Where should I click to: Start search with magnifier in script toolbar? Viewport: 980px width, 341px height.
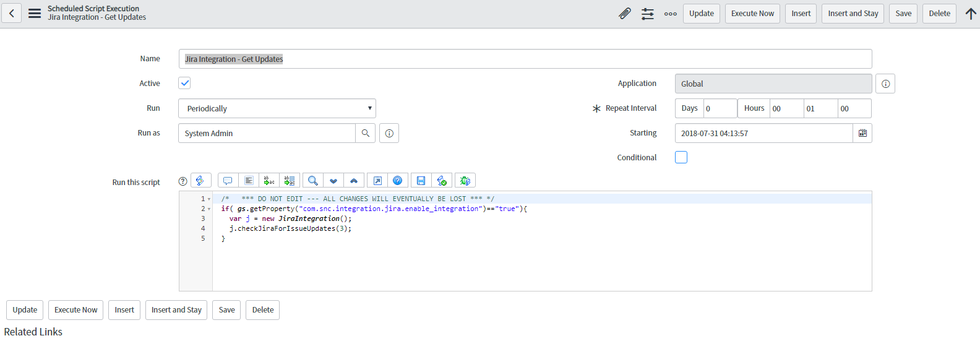(313, 181)
